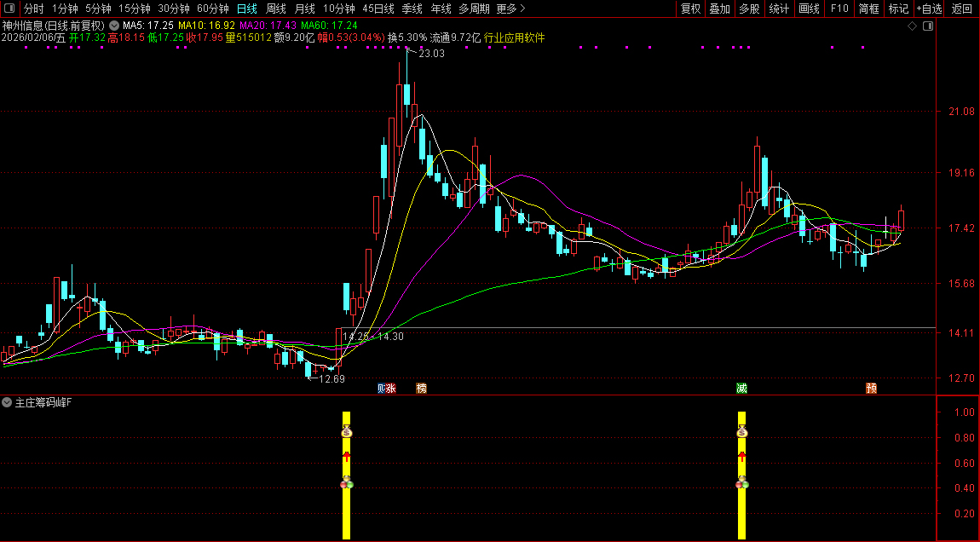
Task: Click the 标记 mark button
Action: coord(898,9)
